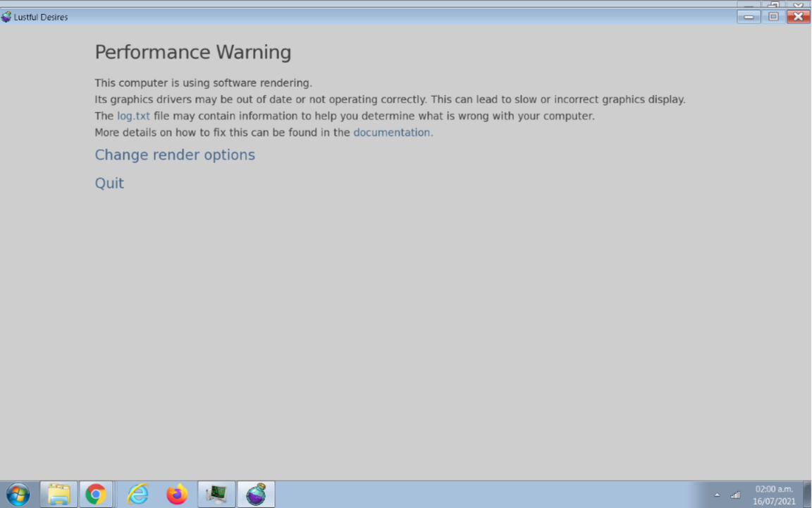Click the Show desktop strip
The width and height of the screenshot is (812, 508).
(807, 495)
